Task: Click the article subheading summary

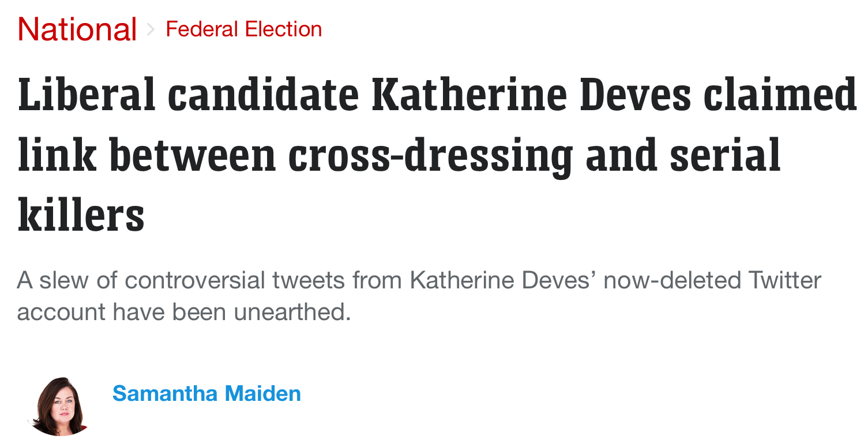Action: point(419,296)
